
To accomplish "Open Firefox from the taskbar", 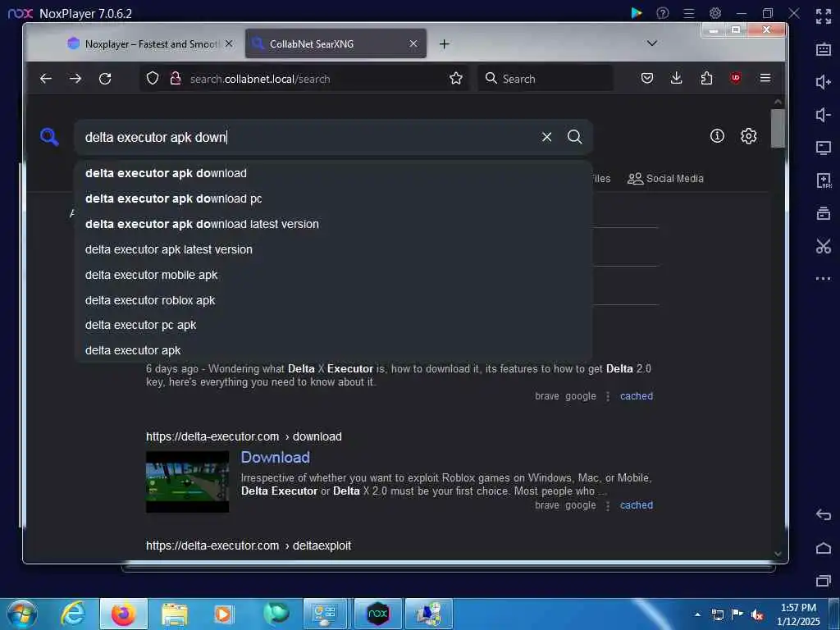I will 123,614.
